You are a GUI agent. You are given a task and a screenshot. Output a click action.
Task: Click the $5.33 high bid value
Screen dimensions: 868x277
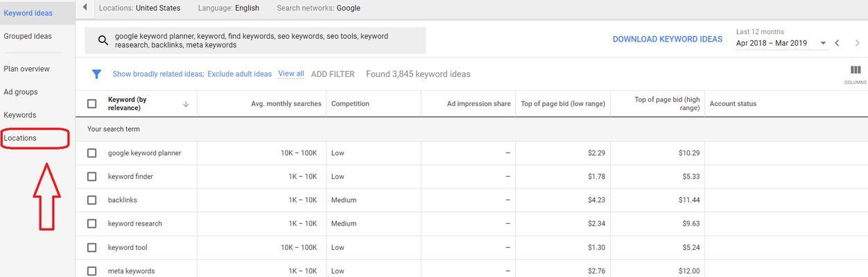click(x=691, y=177)
